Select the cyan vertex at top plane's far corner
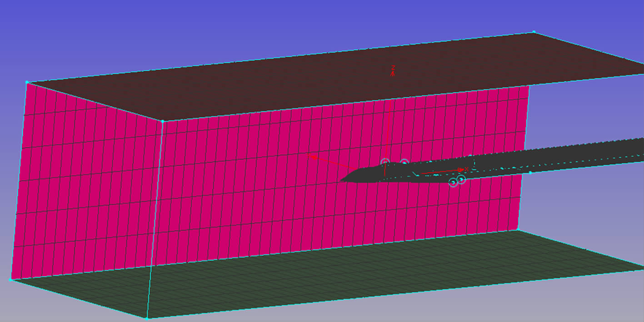644x322 pixels. [534, 32]
